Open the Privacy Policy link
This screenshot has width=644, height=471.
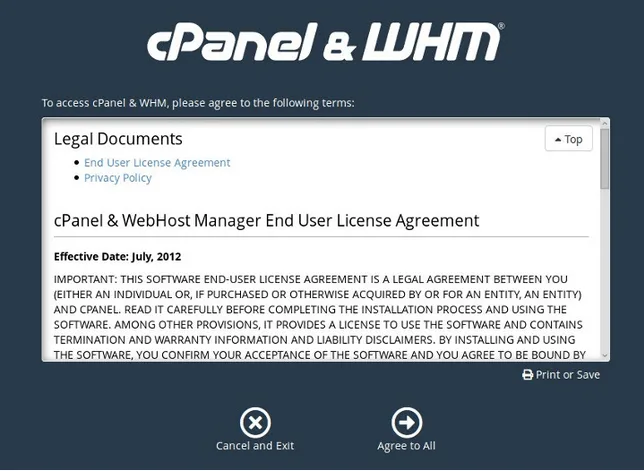118,178
